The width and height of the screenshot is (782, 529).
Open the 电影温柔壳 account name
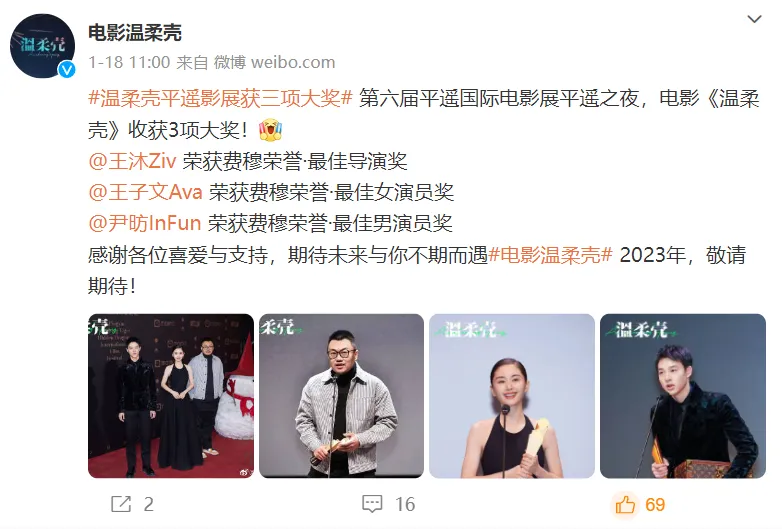[135, 33]
